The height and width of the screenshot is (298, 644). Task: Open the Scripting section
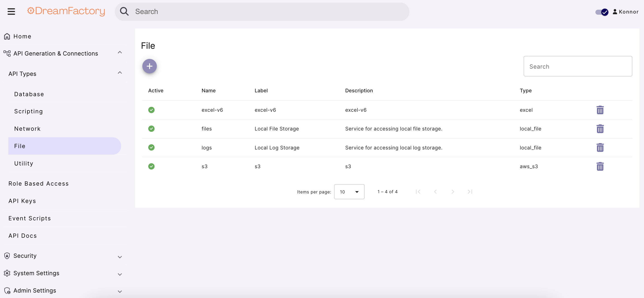[28, 111]
